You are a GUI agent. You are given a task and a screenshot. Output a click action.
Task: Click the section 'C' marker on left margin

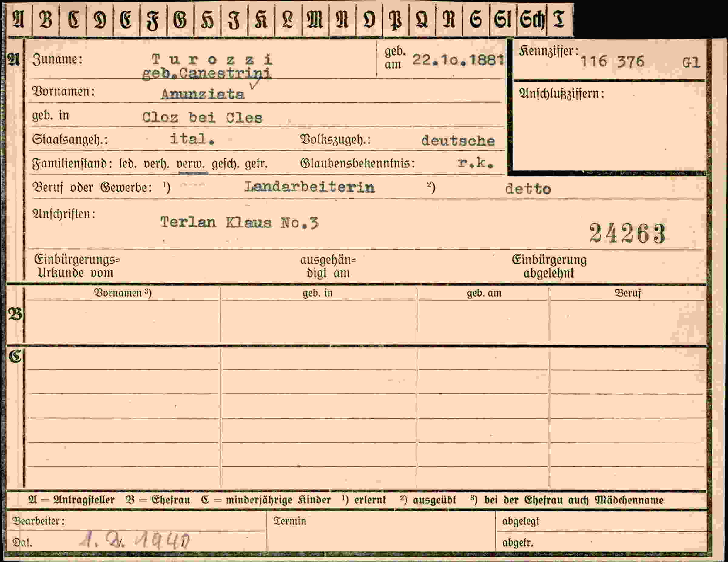[x=15, y=357]
